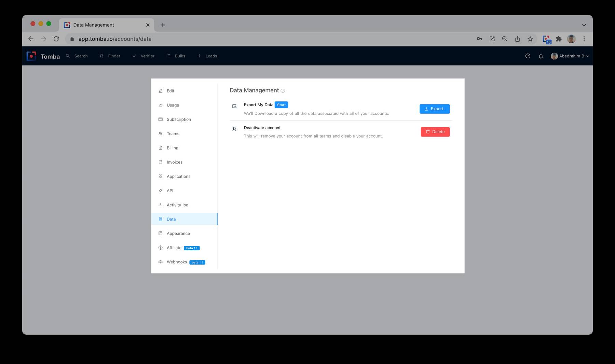This screenshot has width=615, height=364.
Task: Click the Billing document icon in sidebar
Action: pos(161,148)
